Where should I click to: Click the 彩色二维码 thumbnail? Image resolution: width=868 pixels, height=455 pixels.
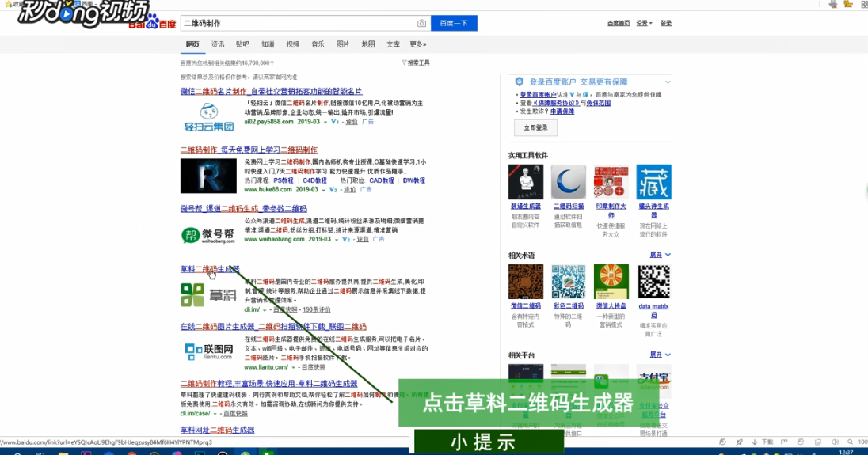pos(569,282)
